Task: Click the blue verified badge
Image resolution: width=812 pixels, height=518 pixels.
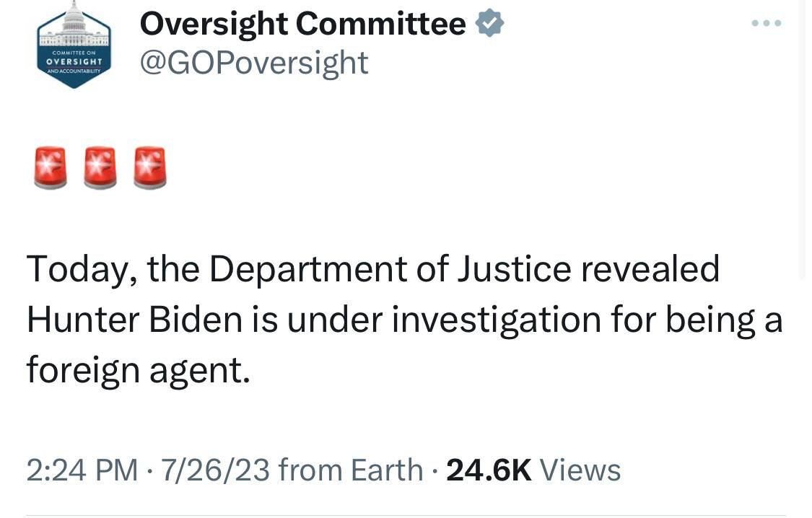Action: 490,24
